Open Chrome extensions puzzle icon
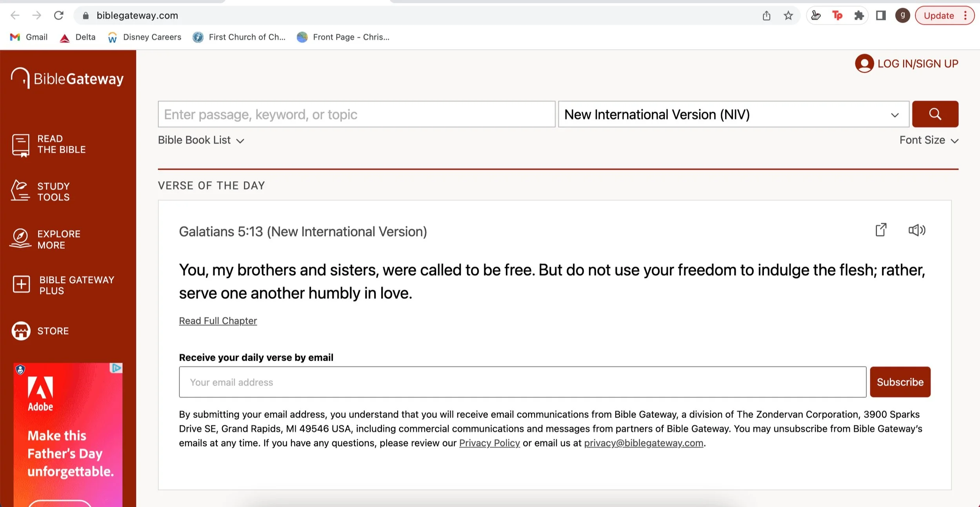 point(859,16)
